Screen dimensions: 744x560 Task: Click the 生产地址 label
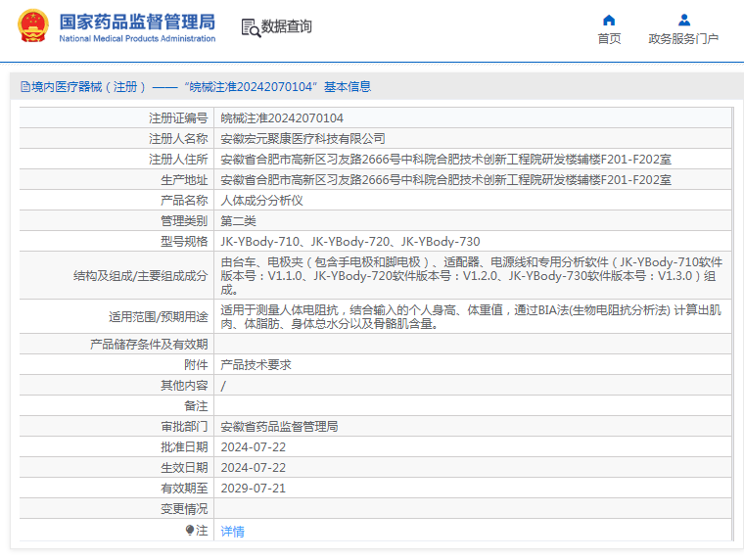pos(184,180)
